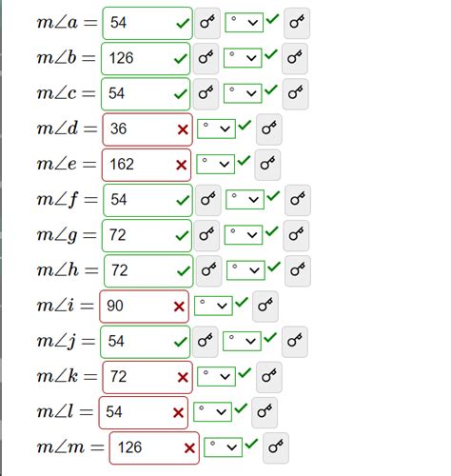Viewport: 451px width, 476px height.
Task: Open the degree unit dropdown for m∠c
Action: click(x=243, y=93)
